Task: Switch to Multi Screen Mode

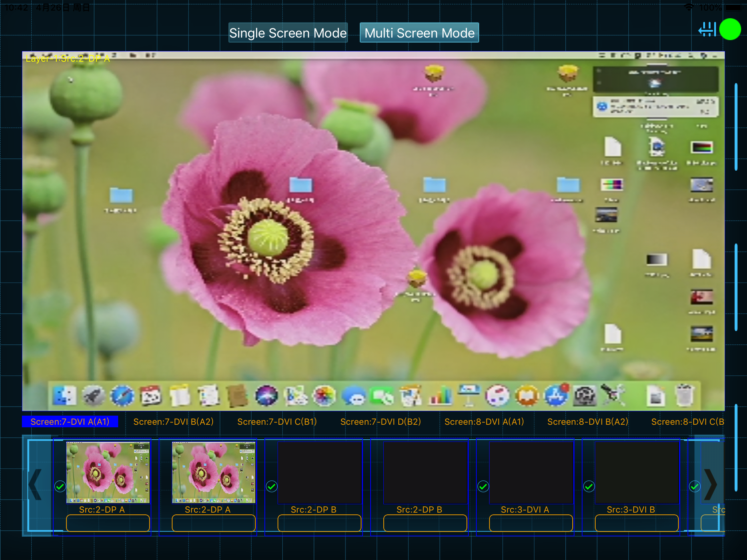Action: point(419,33)
